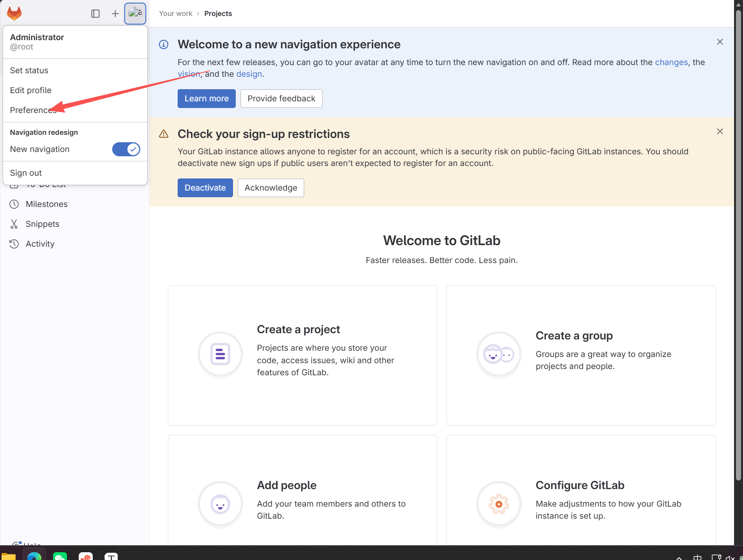The height and width of the screenshot is (560, 743).
Task: Open Set status from the user menu
Action: click(x=75, y=71)
